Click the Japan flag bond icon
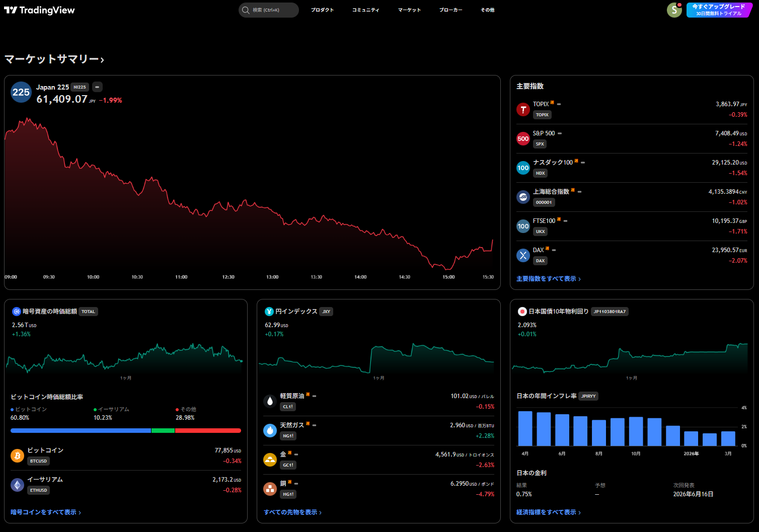The width and height of the screenshot is (759, 532). (522, 312)
